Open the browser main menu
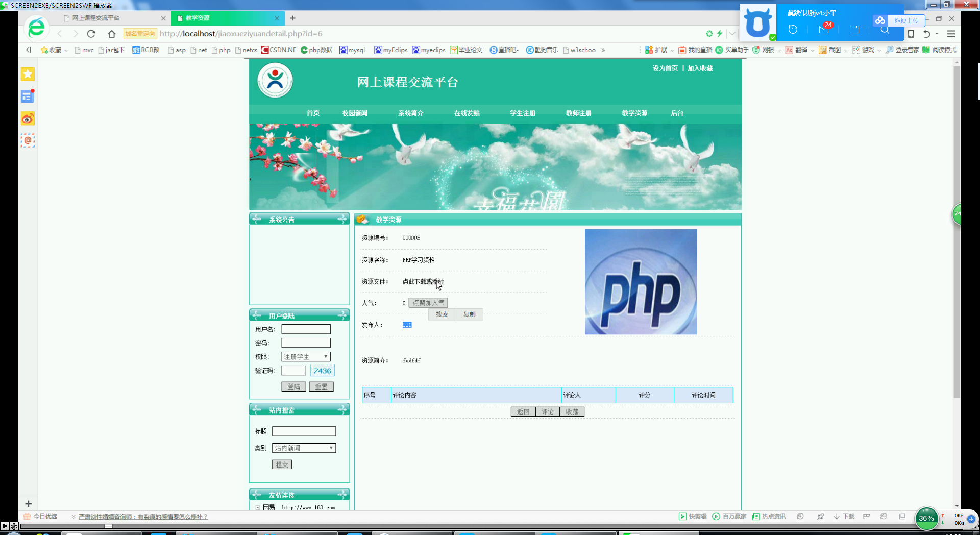This screenshot has height=535, width=980. (x=951, y=34)
